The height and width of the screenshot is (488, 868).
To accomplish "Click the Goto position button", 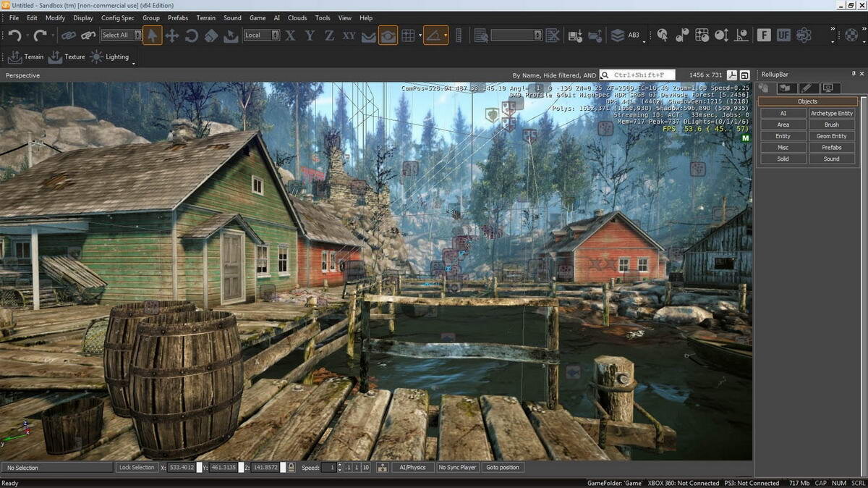I will tap(503, 468).
